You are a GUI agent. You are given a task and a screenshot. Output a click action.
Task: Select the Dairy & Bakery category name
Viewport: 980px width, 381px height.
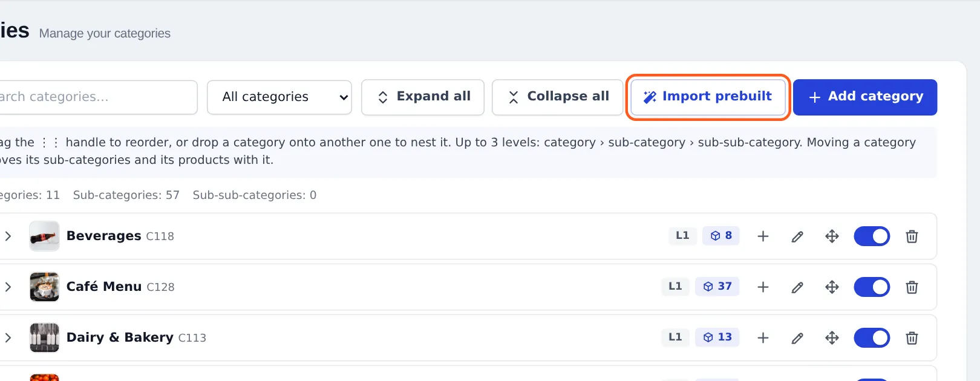[120, 337]
